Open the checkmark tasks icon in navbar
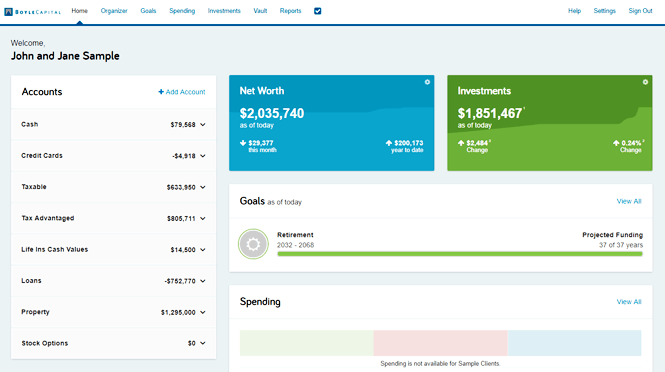 [317, 11]
